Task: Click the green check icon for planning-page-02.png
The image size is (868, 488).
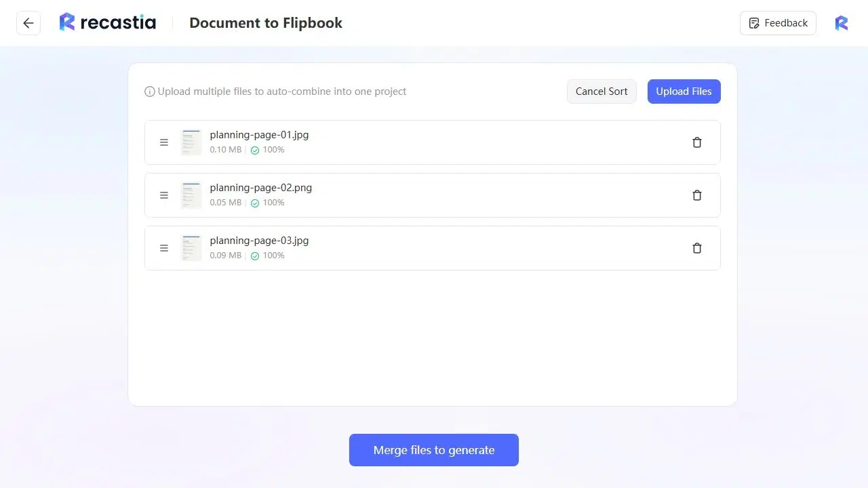Action: tap(255, 203)
